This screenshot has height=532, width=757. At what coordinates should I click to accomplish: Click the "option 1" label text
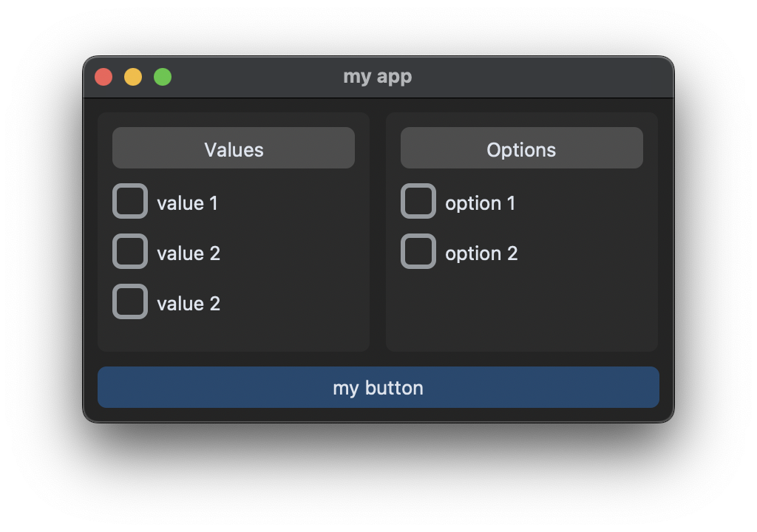click(x=481, y=202)
